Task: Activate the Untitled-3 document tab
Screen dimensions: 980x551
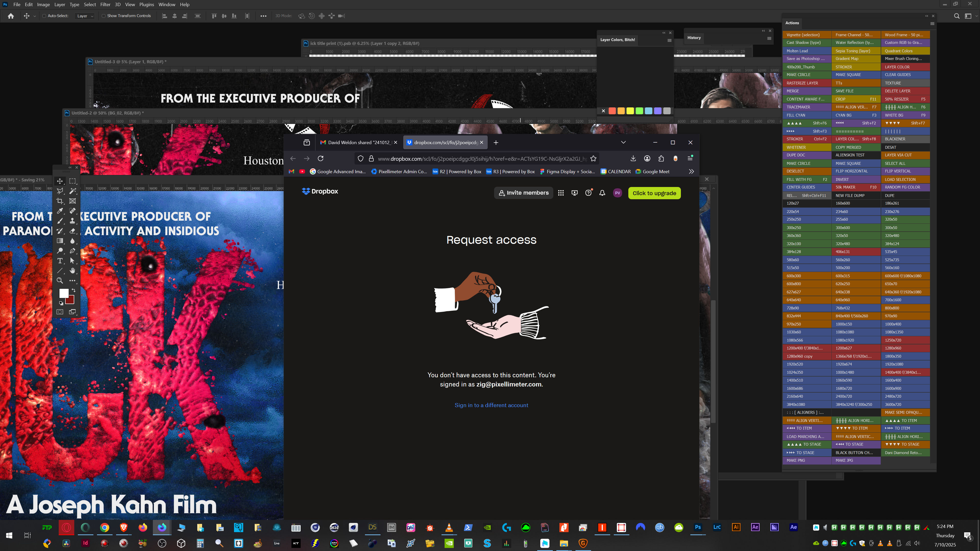Action: coord(130,61)
